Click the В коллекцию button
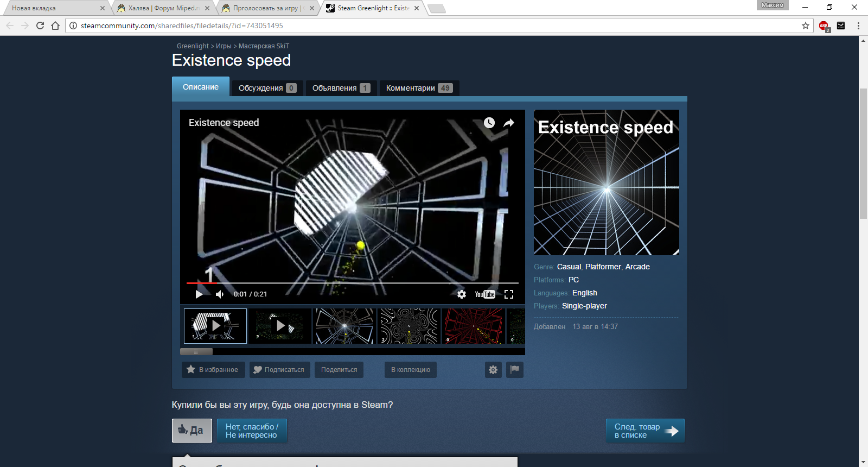 pyautogui.click(x=411, y=370)
